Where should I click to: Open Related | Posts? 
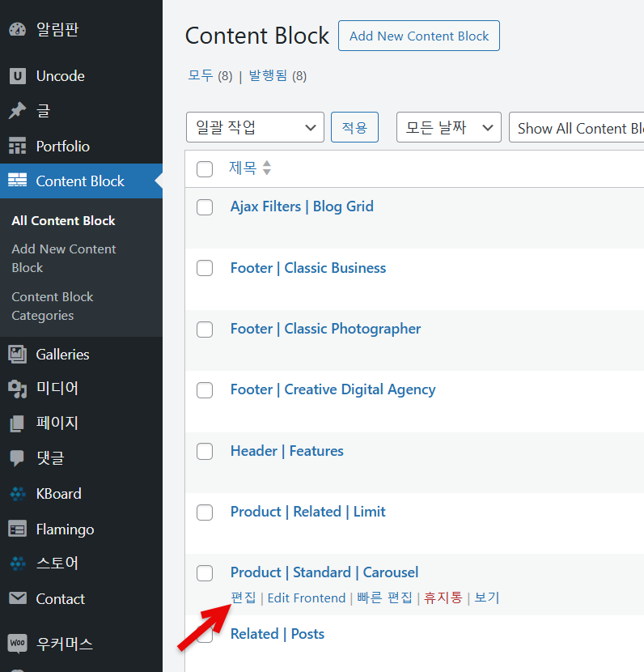point(277,634)
